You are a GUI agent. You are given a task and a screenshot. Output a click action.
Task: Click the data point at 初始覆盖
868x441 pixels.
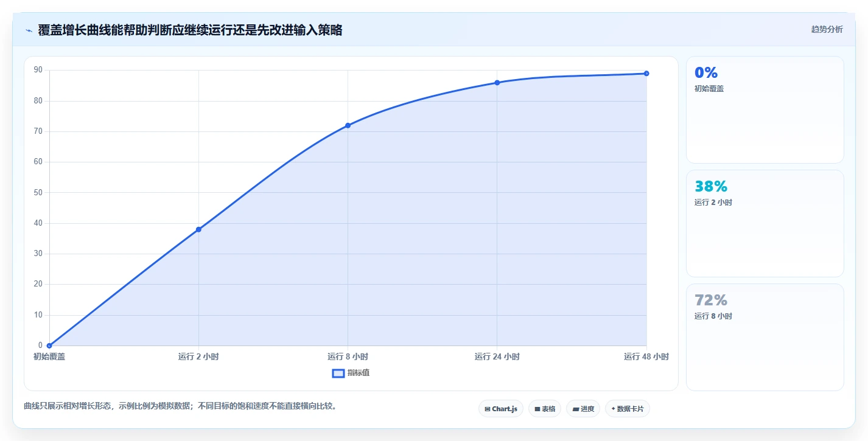coord(49,346)
